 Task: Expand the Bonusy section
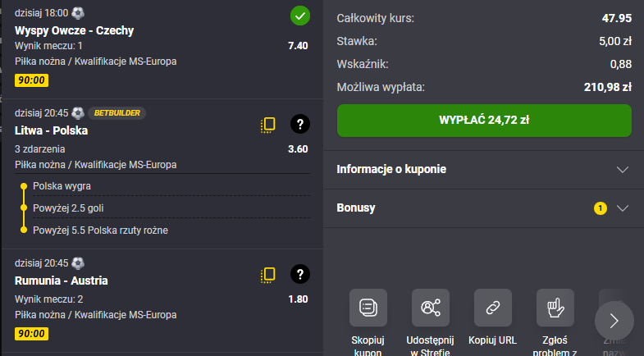pyautogui.click(x=622, y=208)
